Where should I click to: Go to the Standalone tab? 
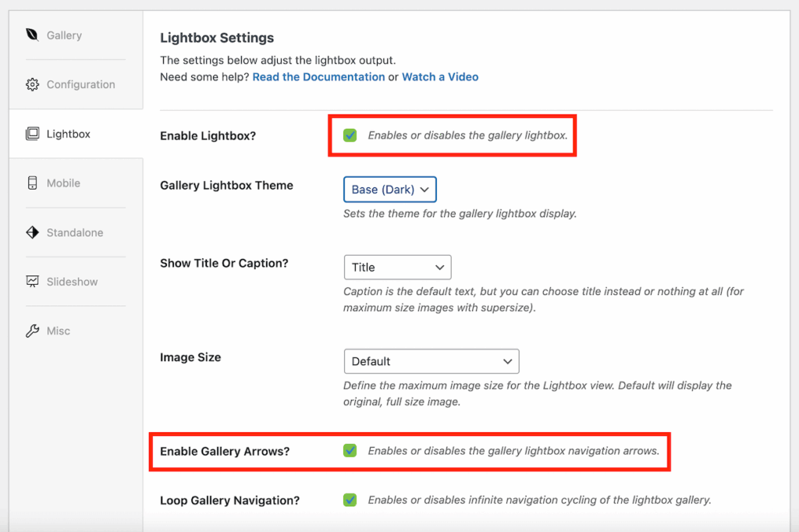coord(73,232)
